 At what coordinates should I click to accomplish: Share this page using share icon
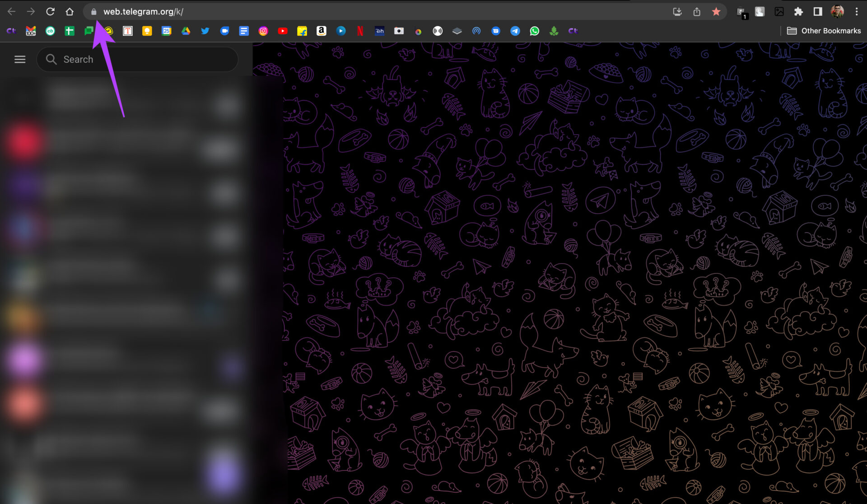(x=696, y=12)
